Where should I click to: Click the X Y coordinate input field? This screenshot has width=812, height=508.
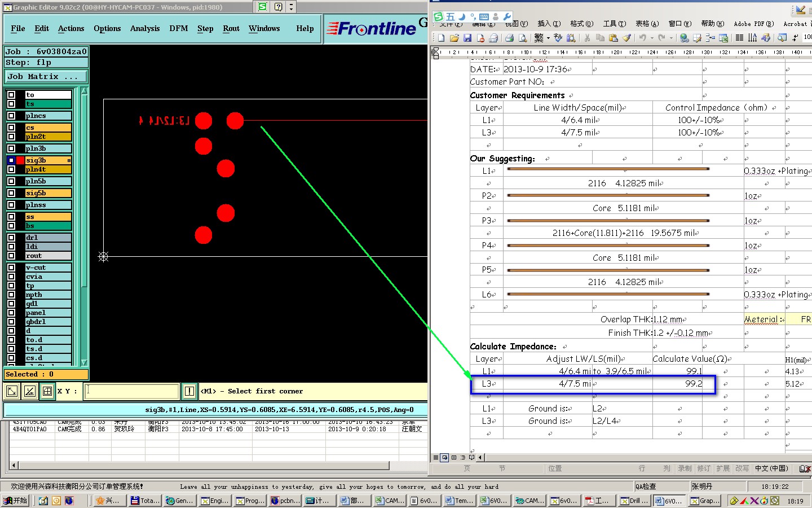coord(132,391)
